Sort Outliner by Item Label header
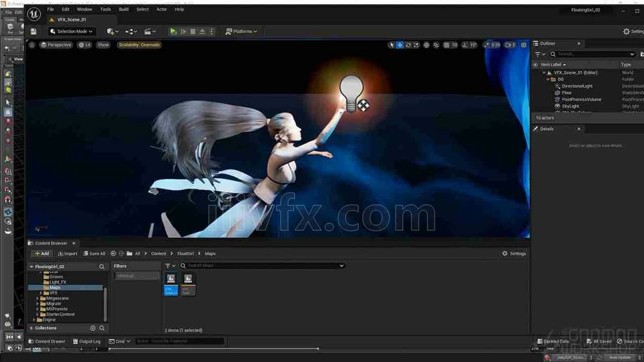The width and height of the screenshot is (644, 362). [x=553, y=65]
